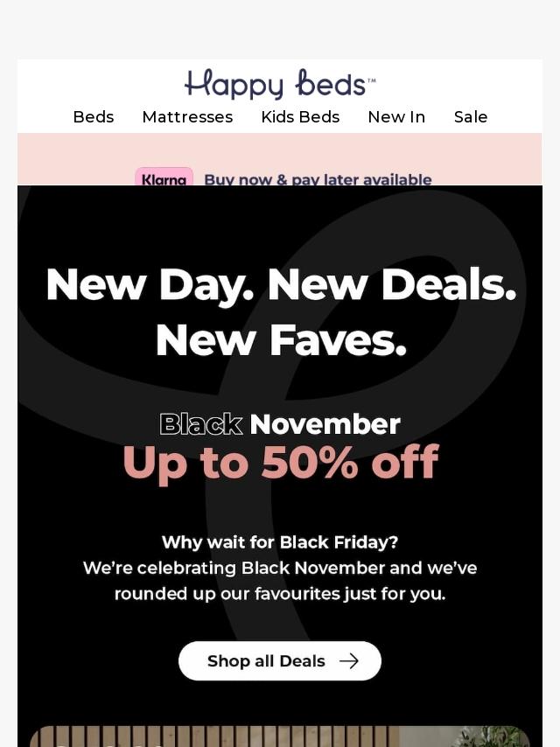Click the "New Faves." headline line
The width and height of the screenshot is (560, 747).
[280, 340]
